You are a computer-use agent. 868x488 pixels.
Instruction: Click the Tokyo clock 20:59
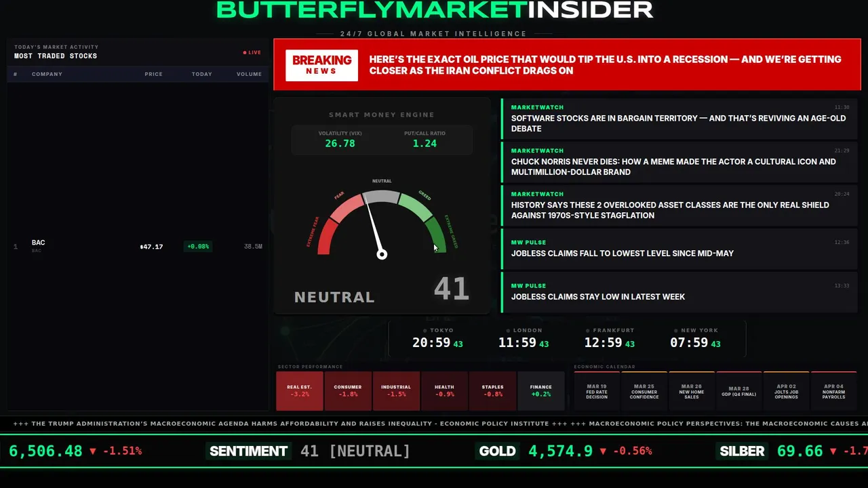(x=431, y=343)
